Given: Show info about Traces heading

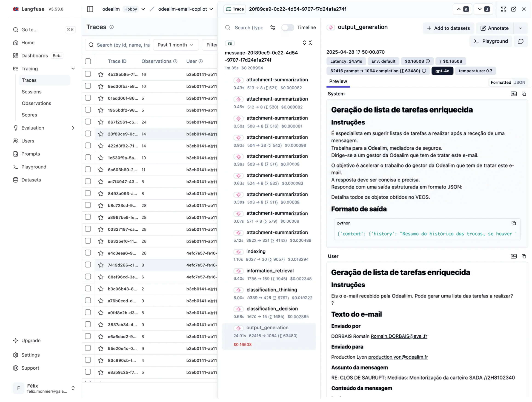Looking at the screenshot, I should (112, 27).
